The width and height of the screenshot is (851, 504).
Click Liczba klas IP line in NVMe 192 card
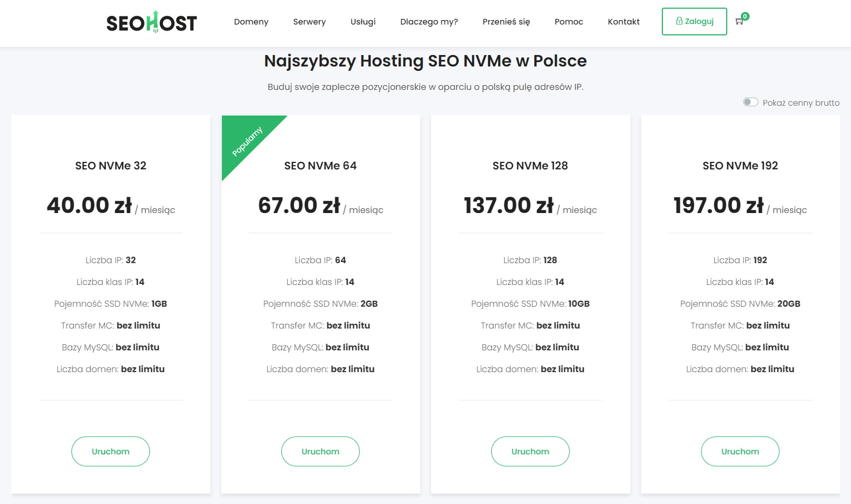pyautogui.click(x=740, y=282)
